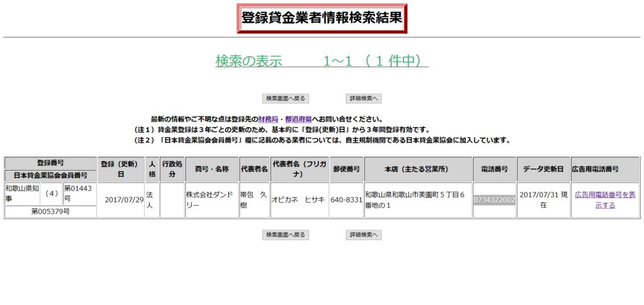Click the page title 登録貸金業者情報検索結果

(x=321, y=18)
